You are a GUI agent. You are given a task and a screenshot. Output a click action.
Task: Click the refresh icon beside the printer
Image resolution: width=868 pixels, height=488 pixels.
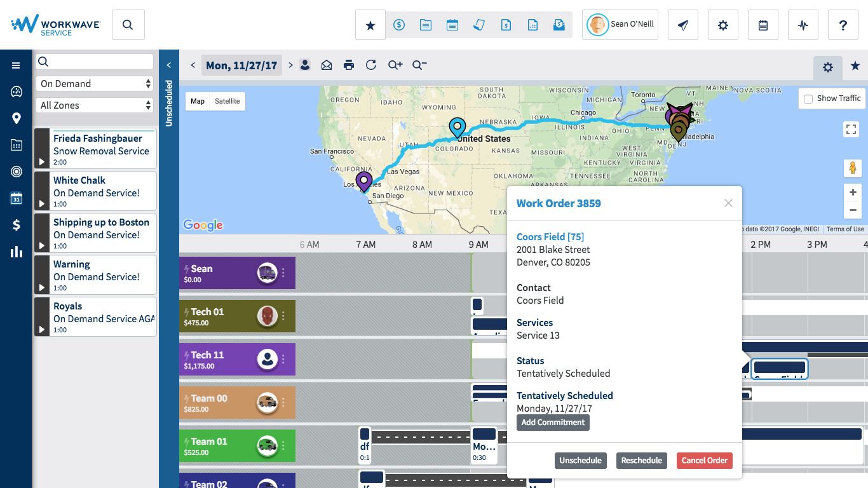[x=371, y=65]
